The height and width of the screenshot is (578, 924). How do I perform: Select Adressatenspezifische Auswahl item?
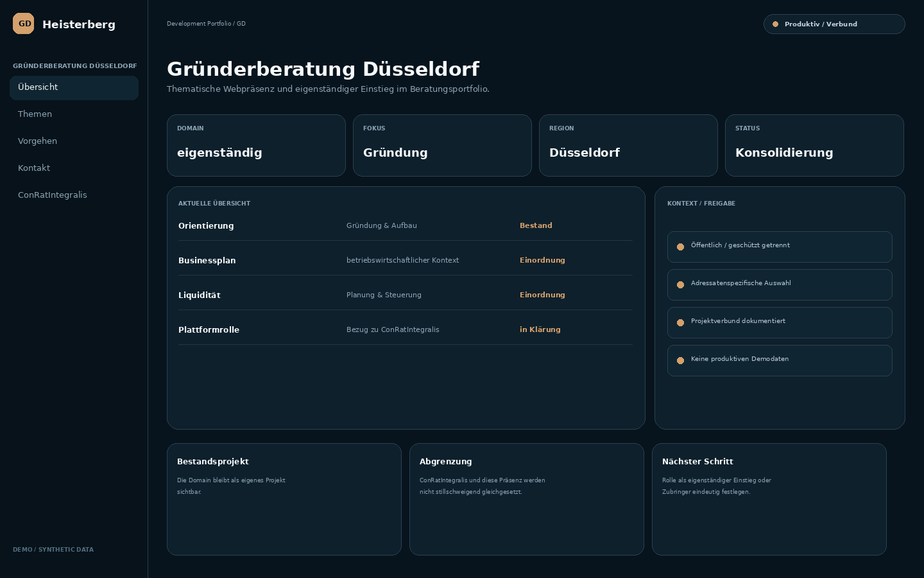click(780, 285)
